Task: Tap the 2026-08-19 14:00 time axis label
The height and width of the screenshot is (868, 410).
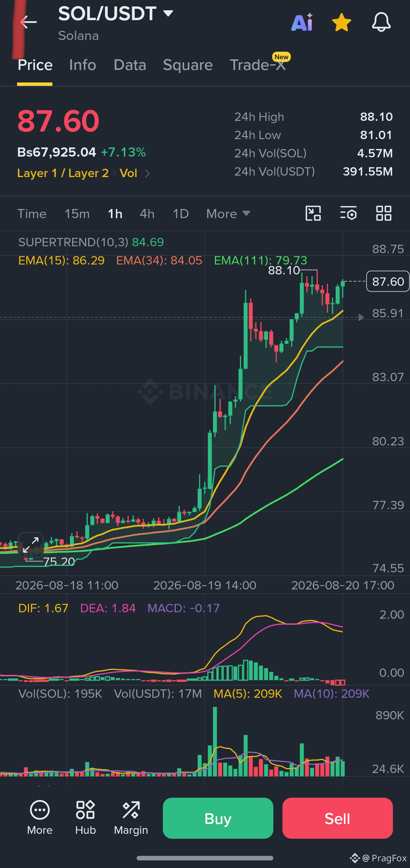Action: 205,585
